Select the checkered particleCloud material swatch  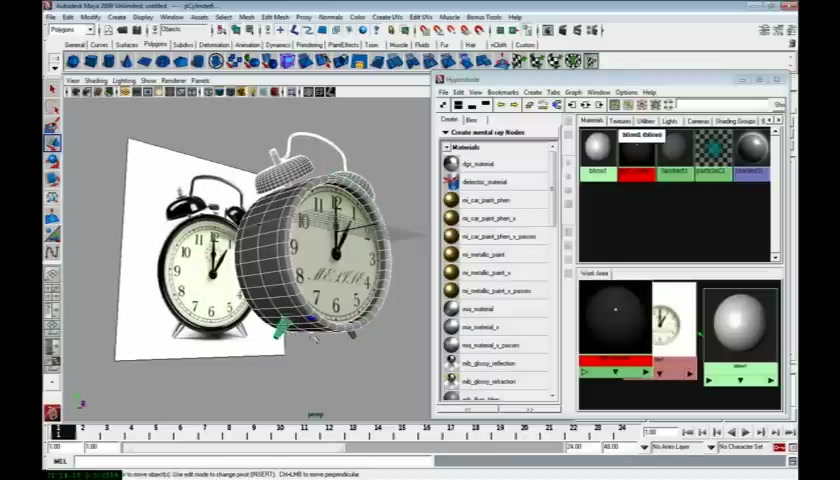click(713, 154)
